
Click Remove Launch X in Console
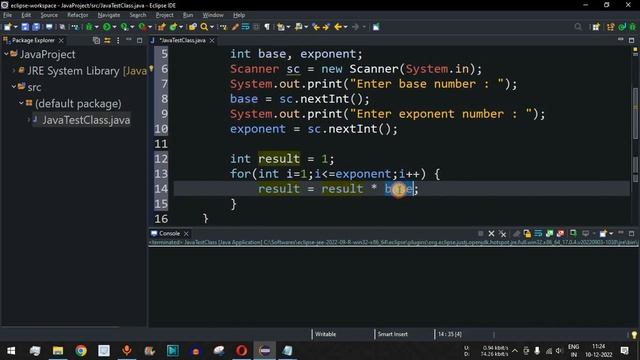[491, 233]
